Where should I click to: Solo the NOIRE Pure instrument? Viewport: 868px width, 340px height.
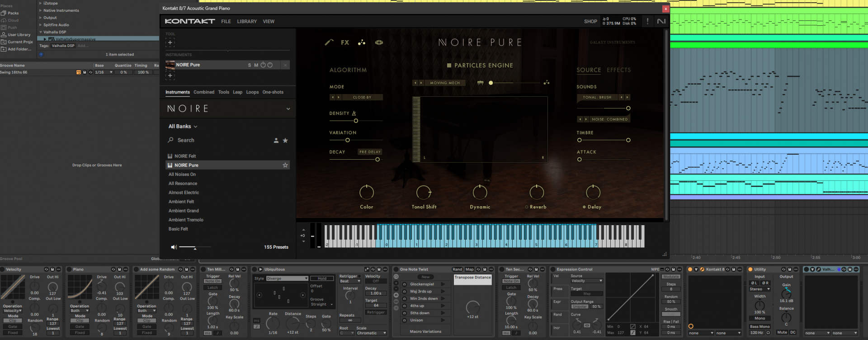pyautogui.click(x=250, y=65)
